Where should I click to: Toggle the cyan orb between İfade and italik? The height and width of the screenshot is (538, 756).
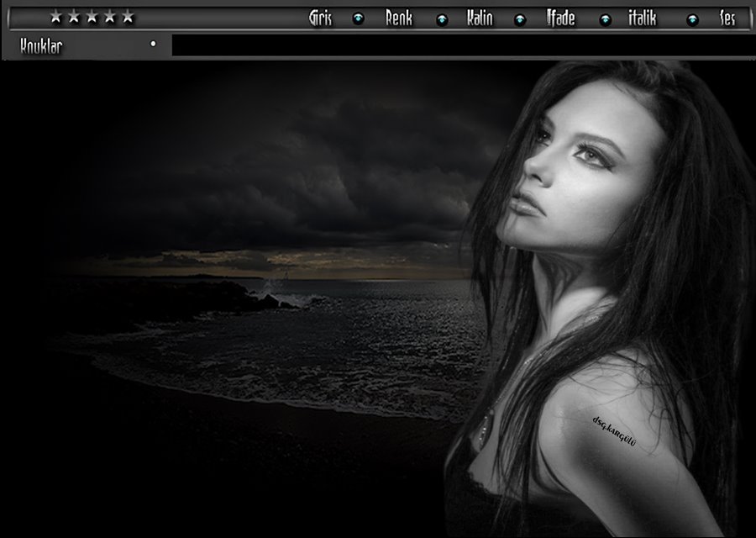point(605,19)
